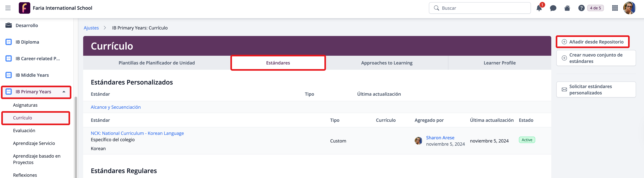The image size is (644, 178).
Task: Open NCK National Curriculum Korean Language link
Action: 137,133
